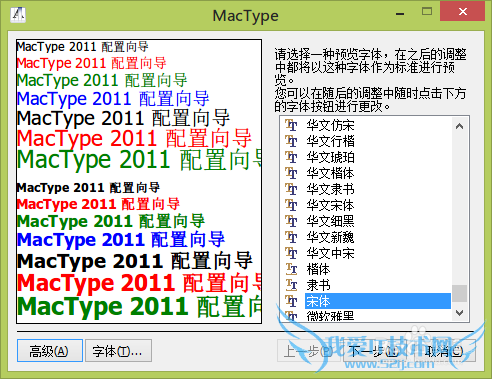Click the font icon beside 华文隶书
Screen dimensions: 492x379
click(x=291, y=189)
